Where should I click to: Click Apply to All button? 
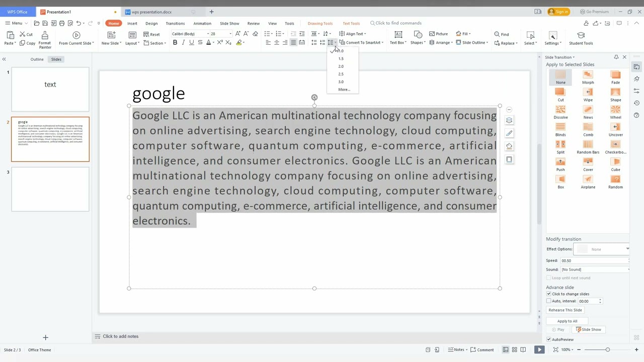(567, 321)
